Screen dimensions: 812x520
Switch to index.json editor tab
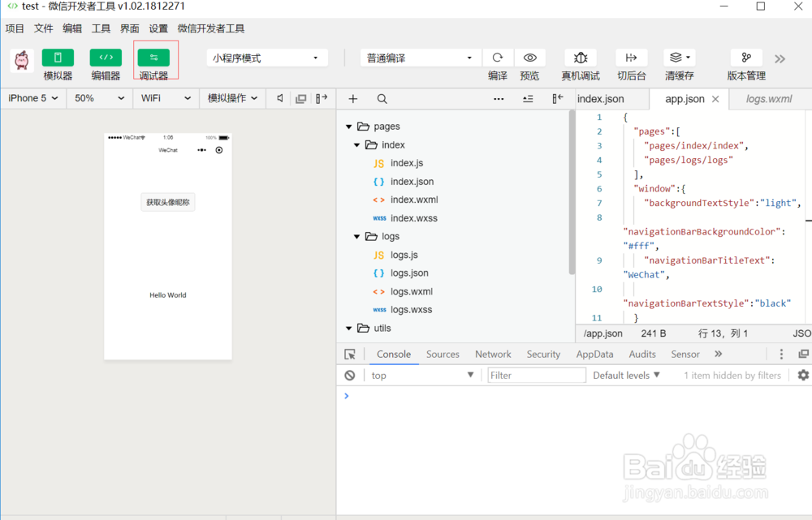601,99
